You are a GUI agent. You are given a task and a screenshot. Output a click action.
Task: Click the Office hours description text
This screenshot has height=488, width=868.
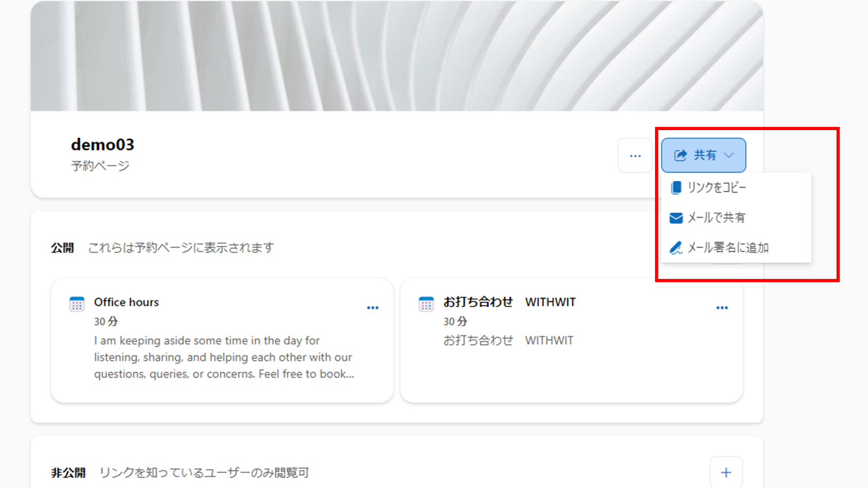224,357
